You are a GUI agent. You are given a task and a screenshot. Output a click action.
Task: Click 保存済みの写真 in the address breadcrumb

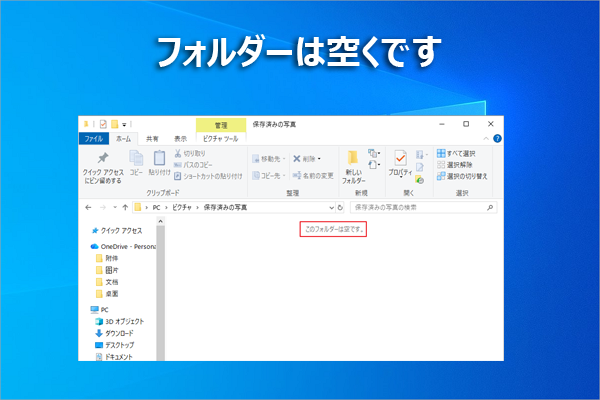(225, 207)
